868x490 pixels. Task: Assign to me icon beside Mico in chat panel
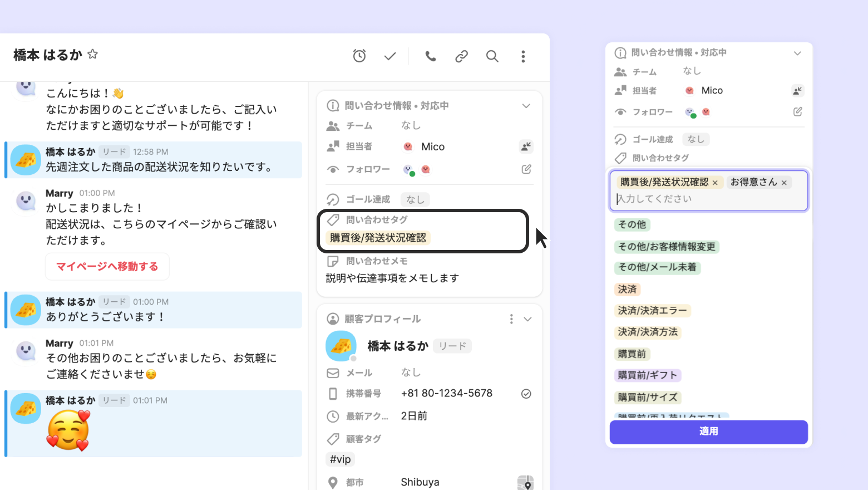tap(526, 146)
